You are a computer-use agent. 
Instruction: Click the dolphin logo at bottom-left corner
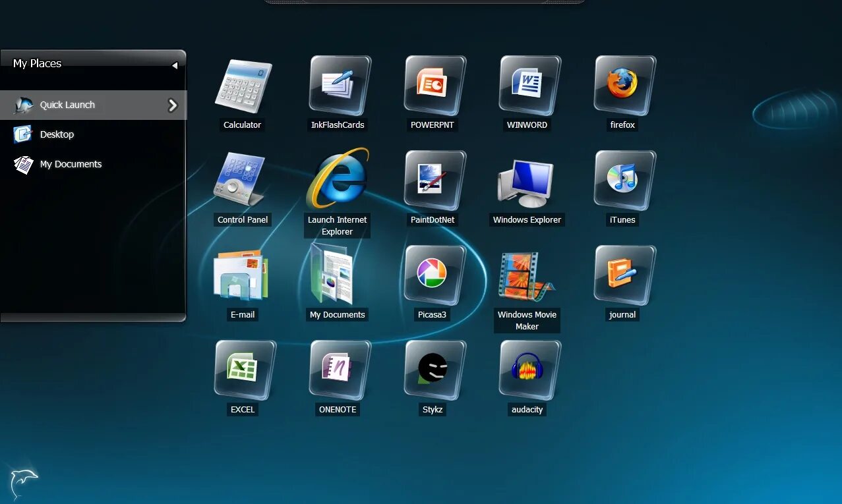coord(24,484)
